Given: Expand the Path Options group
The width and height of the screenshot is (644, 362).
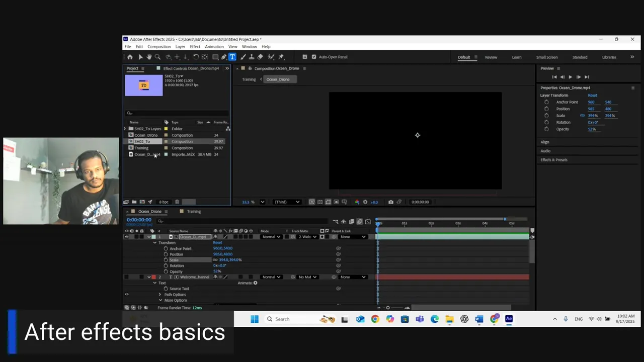Looking at the screenshot, I should pyautogui.click(x=160, y=295).
